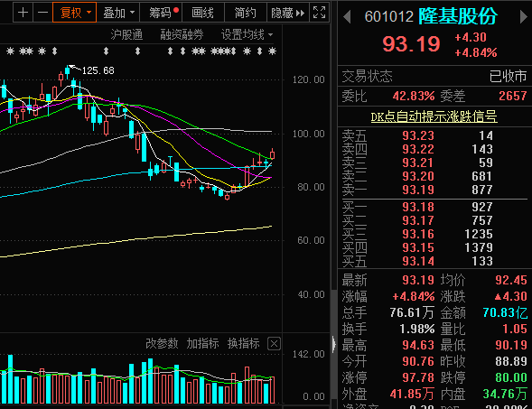Open the 叠加 dropdown
This screenshot has height=409, width=532.
point(118,13)
